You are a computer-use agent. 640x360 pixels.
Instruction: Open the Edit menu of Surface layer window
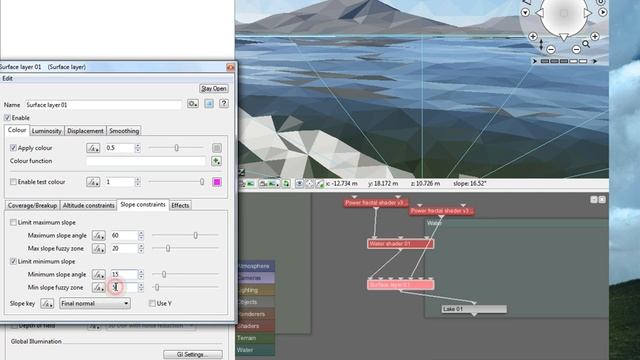pos(7,78)
